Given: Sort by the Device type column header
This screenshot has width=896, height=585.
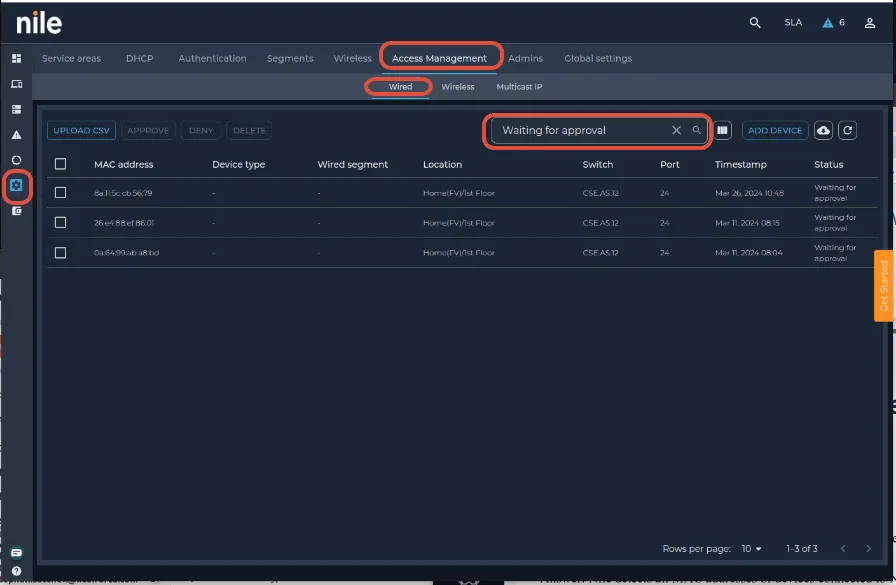Looking at the screenshot, I should 238,165.
